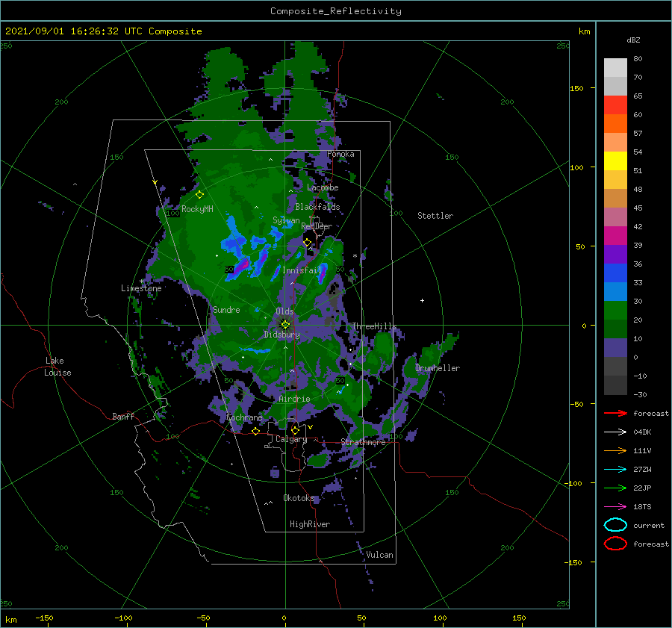Select the slate 10 dBZ color swatch
The image size is (672, 628).
615,348
